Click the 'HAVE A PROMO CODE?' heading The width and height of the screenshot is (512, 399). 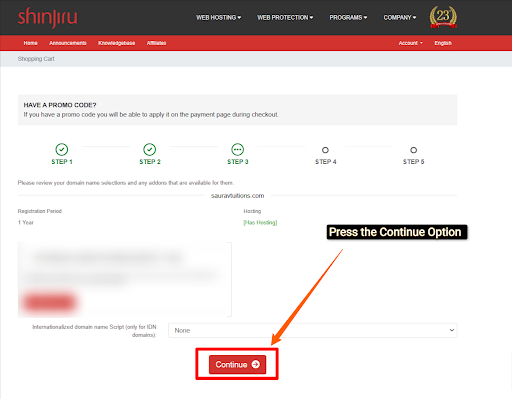60,105
